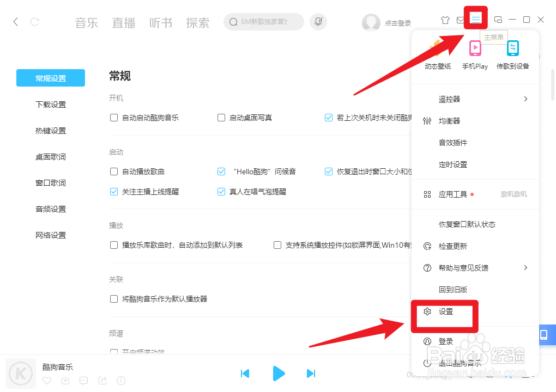This screenshot has height=392, width=556.
Task: Open 窗口歌词 settings
Action: click(51, 183)
